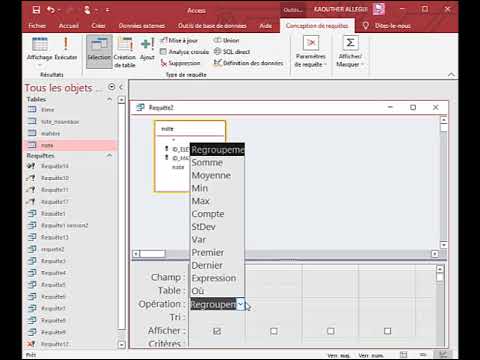Screen dimensions: 480x360
Task: Collapse the navigation pane with the chevron
Action: 121,87
